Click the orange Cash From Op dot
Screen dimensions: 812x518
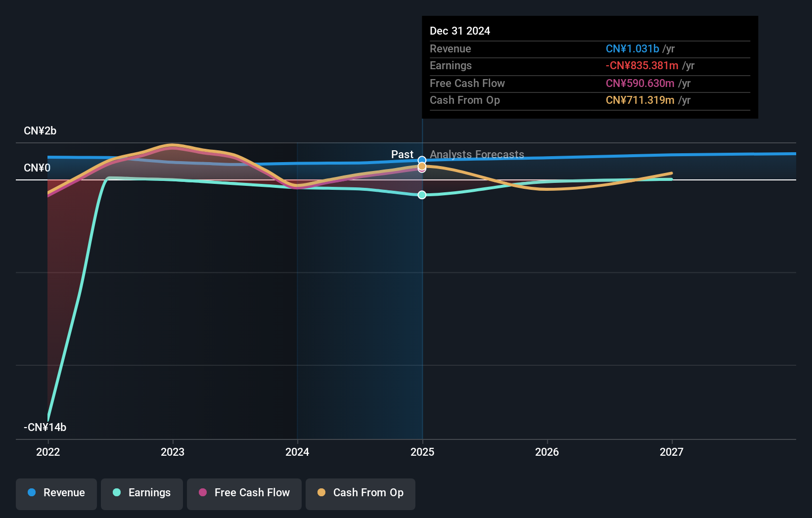(321, 493)
